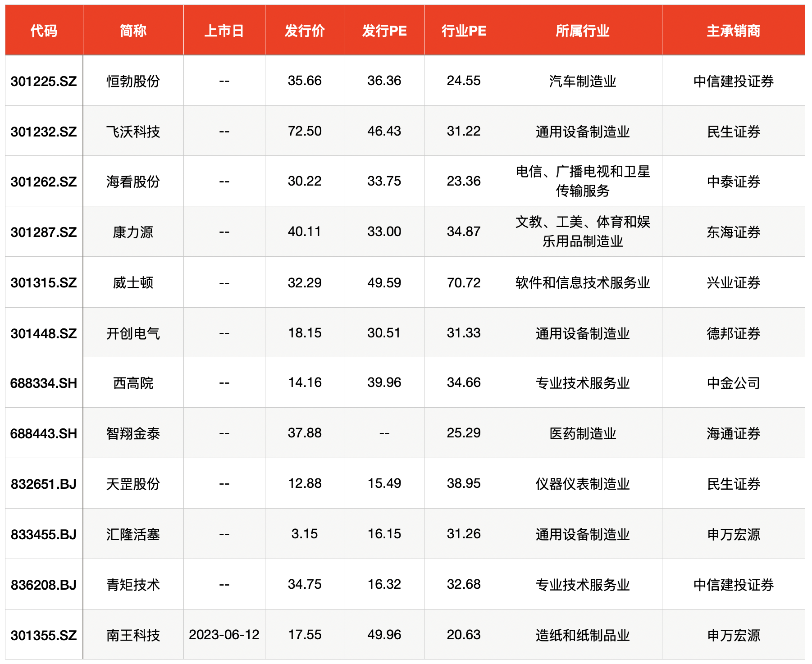
Task: Click the name 天罡股份
Action: [x=133, y=484]
